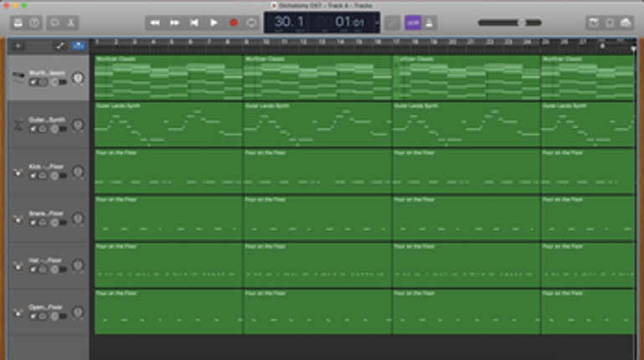Mute the Hat track
Screen dimensions: 644x360
coord(33,270)
